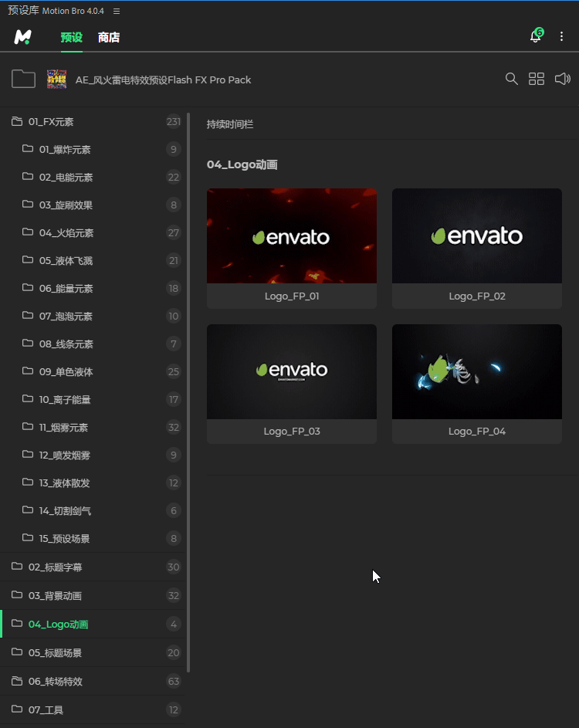The image size is (579, 728).
Task: Expand the 07_工具 folder
Action: click(93, 710)
